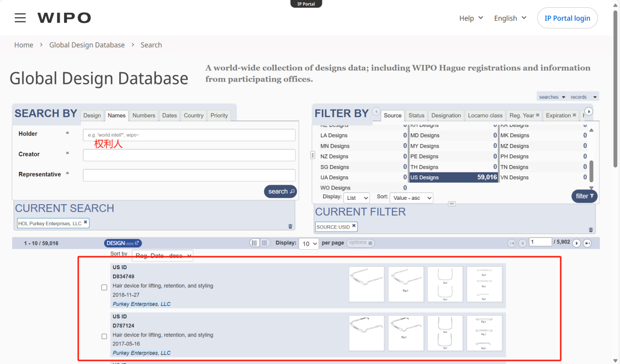The height and width of the screenshot is (364, 620).
Task: Switch results to list view
Action: click(x=255, y=243)
